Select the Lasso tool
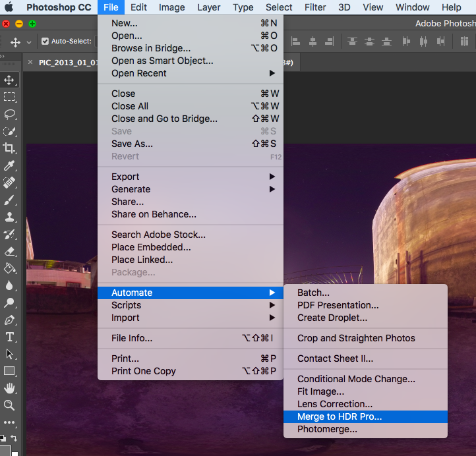 pos(9,114)
